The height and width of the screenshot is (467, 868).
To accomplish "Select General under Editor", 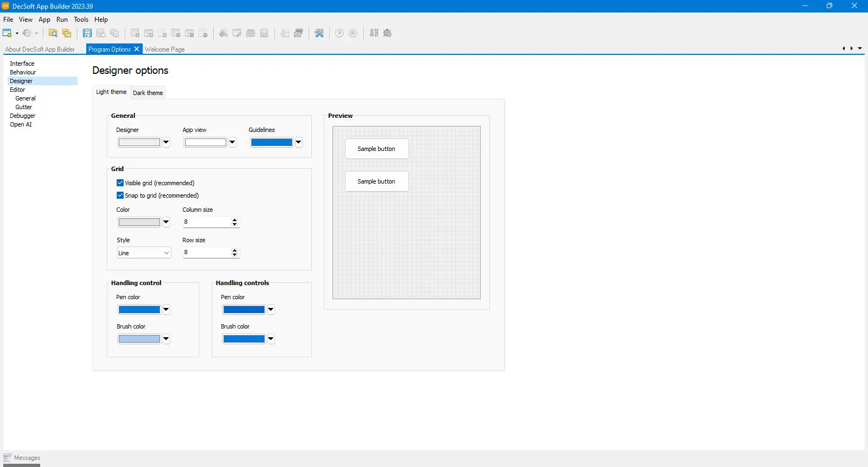I will click(x=25, y=98).
